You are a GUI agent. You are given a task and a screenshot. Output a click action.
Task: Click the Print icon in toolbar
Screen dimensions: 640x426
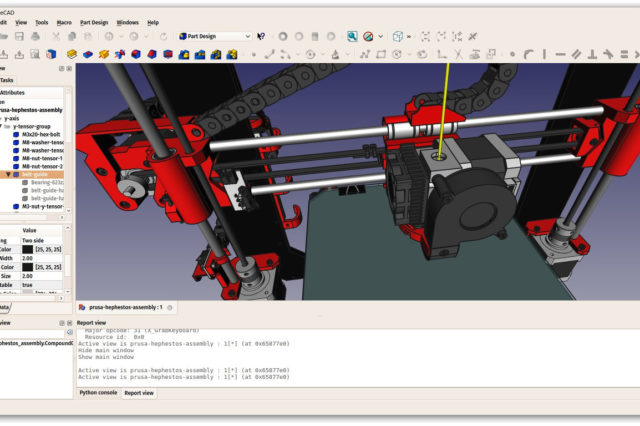(x=36, y=36)
